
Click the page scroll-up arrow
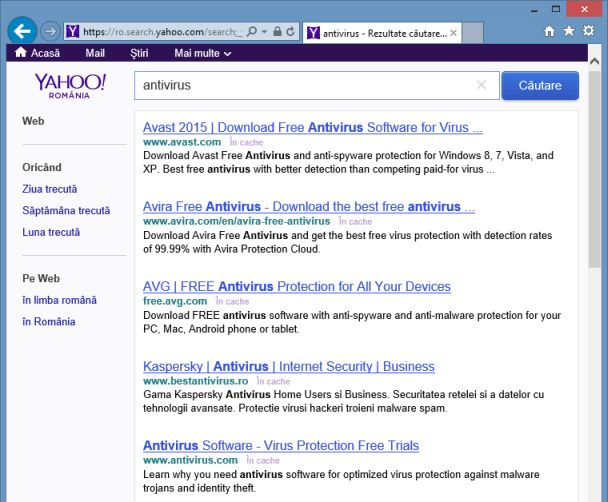point(594,61)
